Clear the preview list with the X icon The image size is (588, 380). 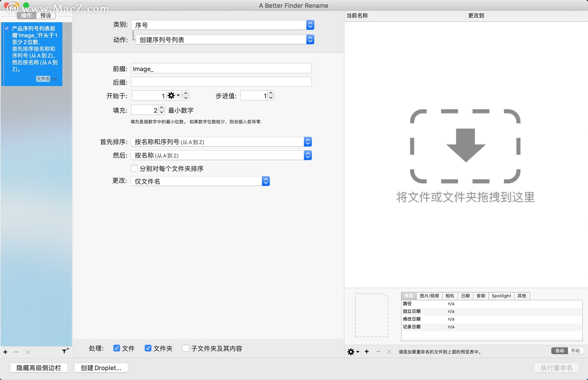click(x=389, y=351)
